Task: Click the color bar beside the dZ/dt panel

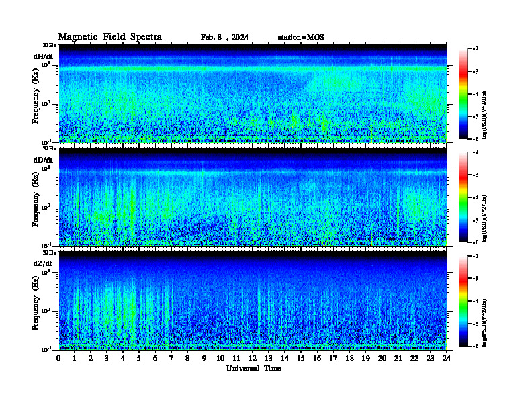Action: (x=463, y=301)
